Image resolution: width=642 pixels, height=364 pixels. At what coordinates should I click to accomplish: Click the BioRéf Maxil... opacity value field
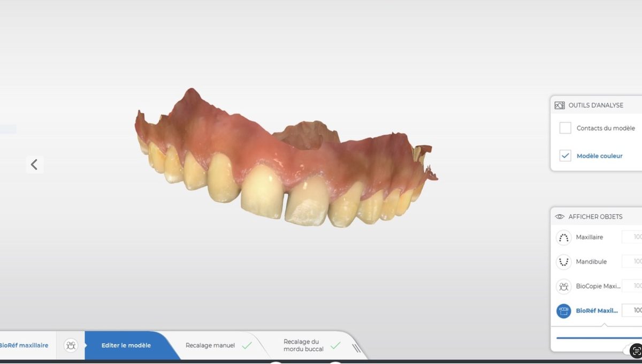pos(632,311)
